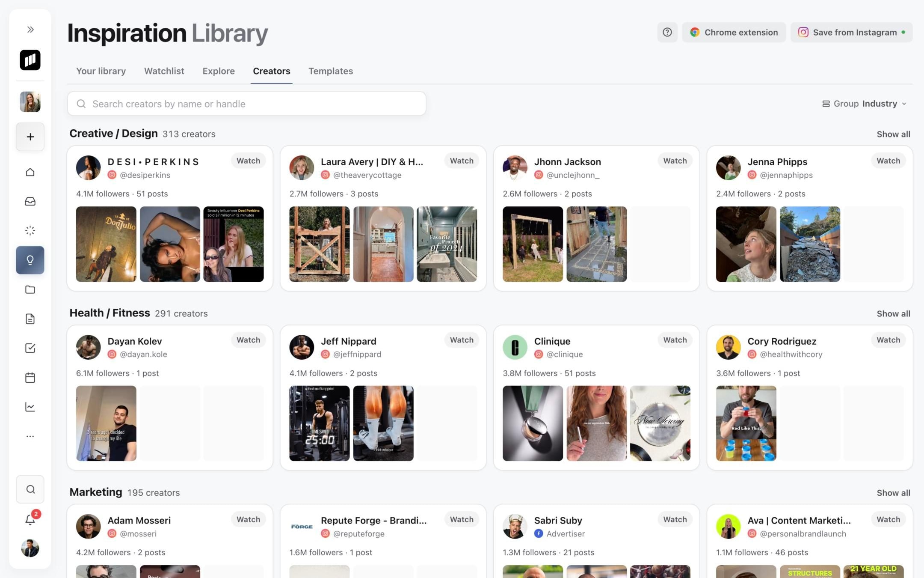Click Facebook icon beside Sabri Suby Advertiser

click(539, 533)
